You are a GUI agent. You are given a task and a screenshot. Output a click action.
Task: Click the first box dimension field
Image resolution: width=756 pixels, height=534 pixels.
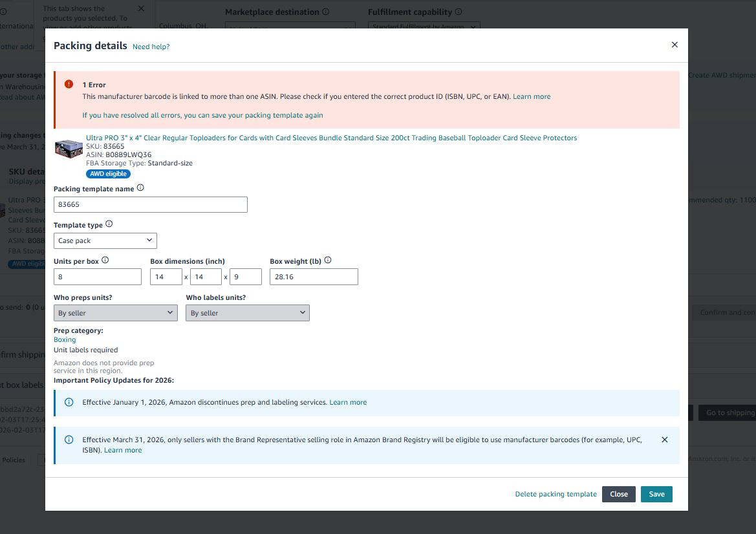click(x=166, y=277)
